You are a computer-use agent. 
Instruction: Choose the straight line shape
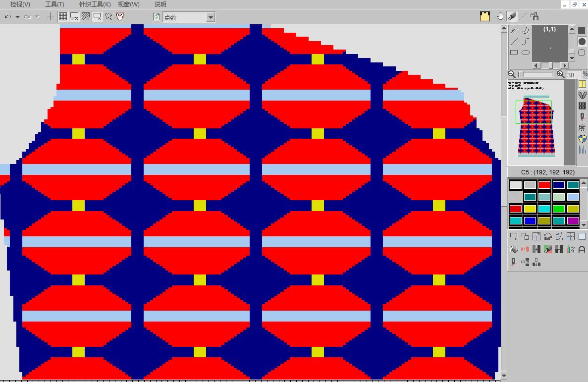pyautogui.click(x=514, y=41)
